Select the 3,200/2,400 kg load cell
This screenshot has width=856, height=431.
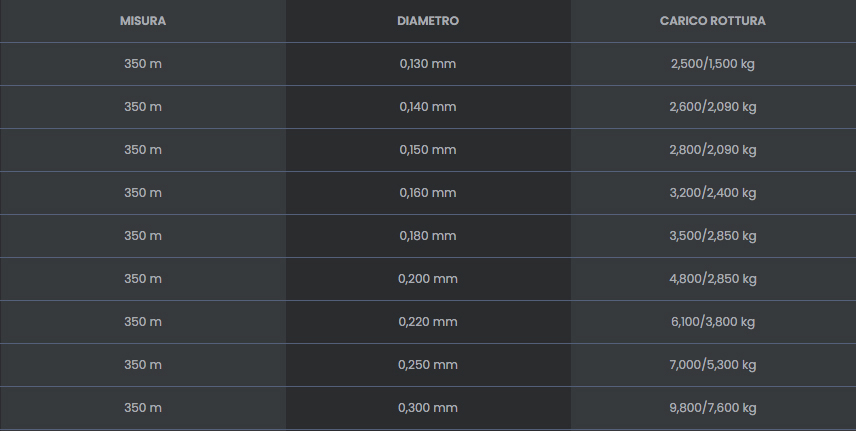(713, 193)
